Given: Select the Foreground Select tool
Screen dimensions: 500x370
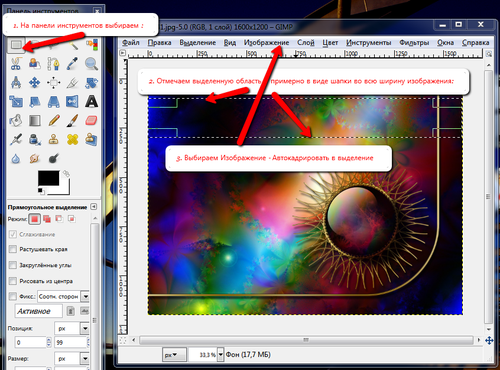Looking at the screenshot, I should (34, 63).
